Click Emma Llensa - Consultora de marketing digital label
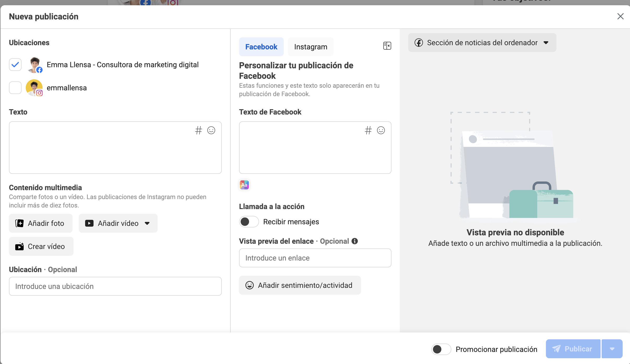The height and width of the screenshot is (364, 630). pos(123,65)
